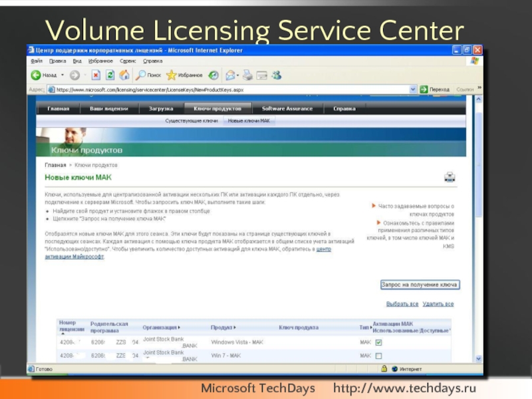The width and height of the screenshot is (532, 399).
Task: Open Существующие ключи sub-tab
Action: 192,121
